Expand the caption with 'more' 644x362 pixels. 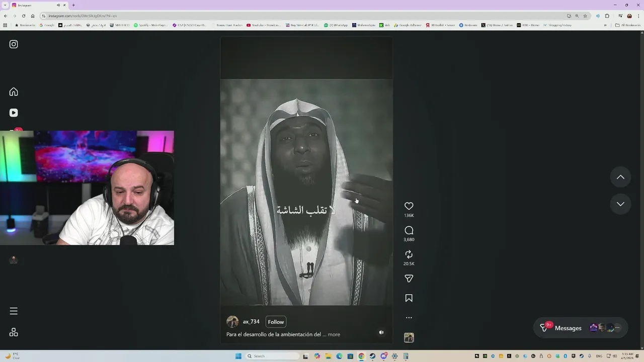334,334
